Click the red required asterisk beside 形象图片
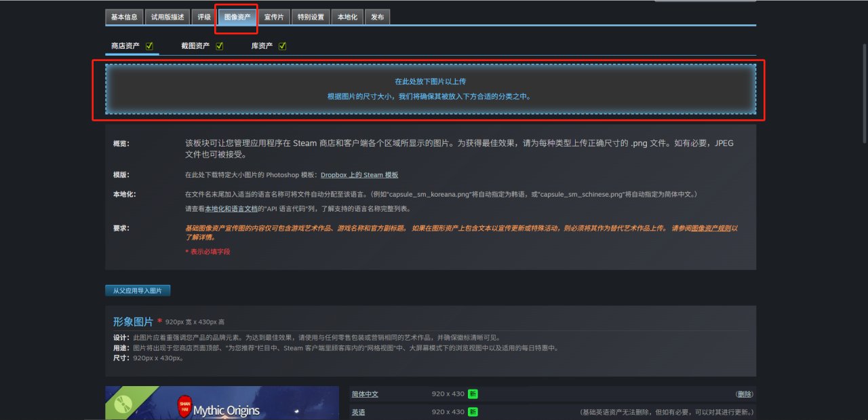Screen dimensions: 868x420 (159, 321)
